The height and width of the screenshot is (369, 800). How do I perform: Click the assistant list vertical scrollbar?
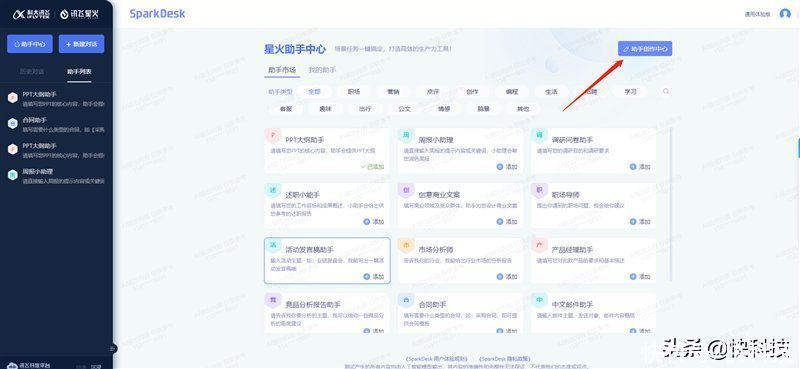point(670,204)
